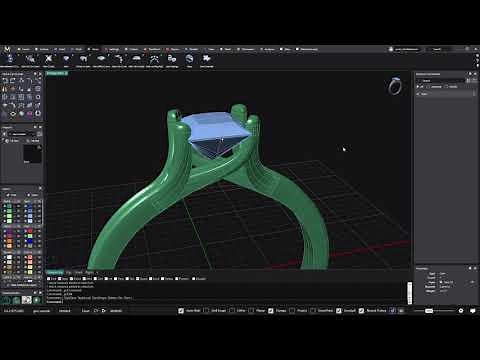The width and height of the screenshot is (480, 360).
Task: Enable Planar in the status bar
Action: pos(252,310)
